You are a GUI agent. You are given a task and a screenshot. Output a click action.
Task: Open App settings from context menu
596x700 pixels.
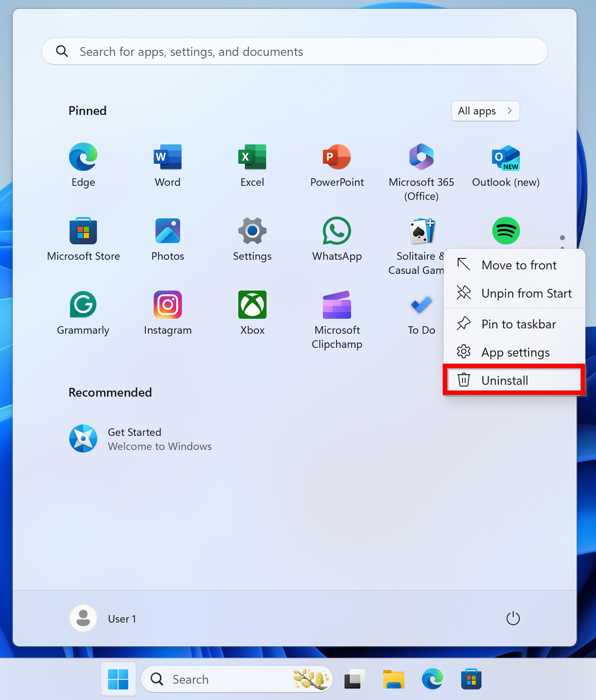pyautogui.click(x=515, y=352)
